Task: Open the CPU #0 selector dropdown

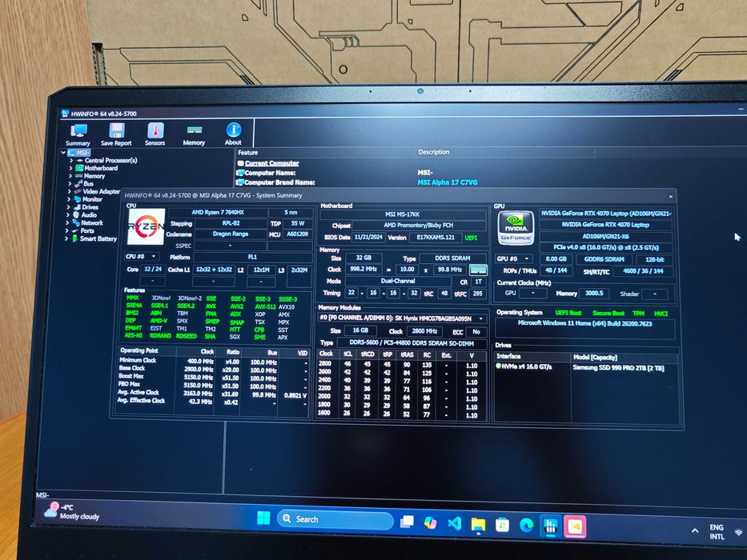Action: (142, 257)
